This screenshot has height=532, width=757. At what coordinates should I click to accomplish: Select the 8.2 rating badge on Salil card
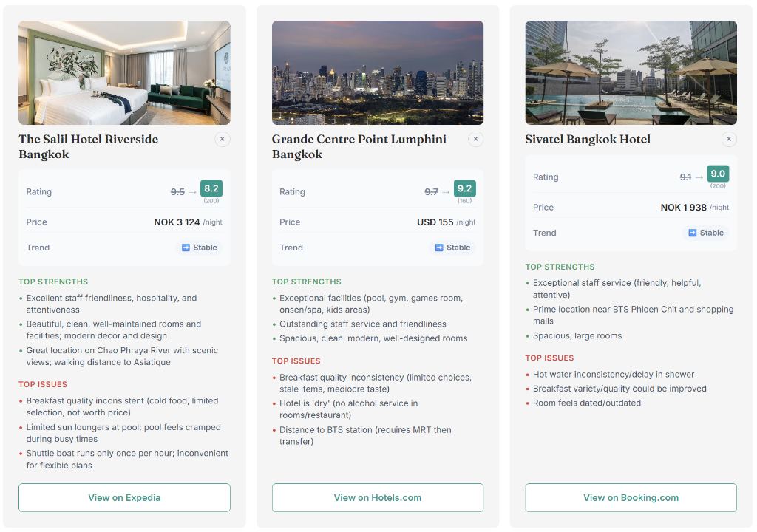tap(211, 188)
